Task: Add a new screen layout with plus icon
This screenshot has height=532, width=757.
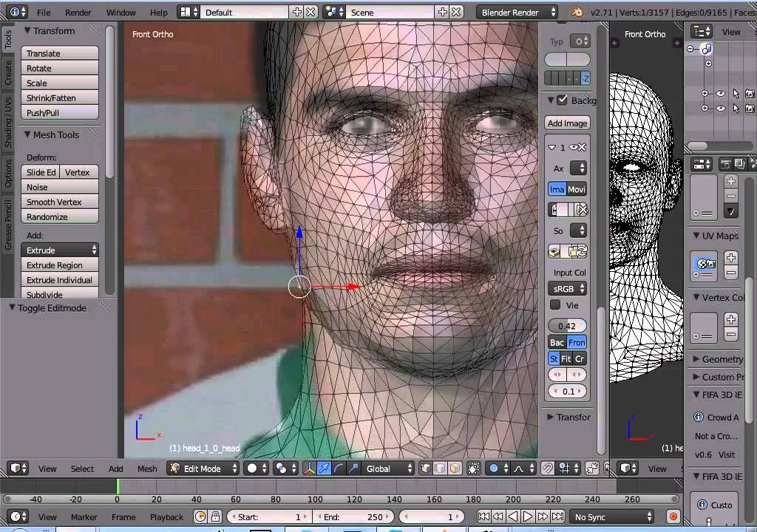Action: point(297,12)
